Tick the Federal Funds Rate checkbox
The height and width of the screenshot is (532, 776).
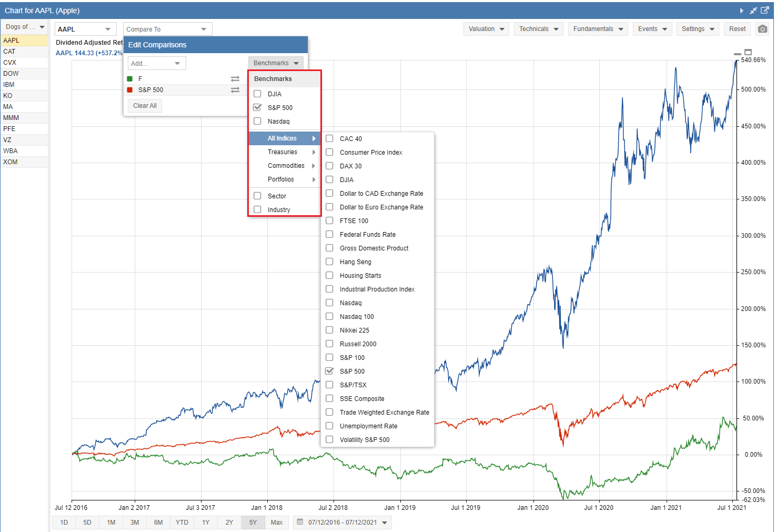(x=329, y=234)
